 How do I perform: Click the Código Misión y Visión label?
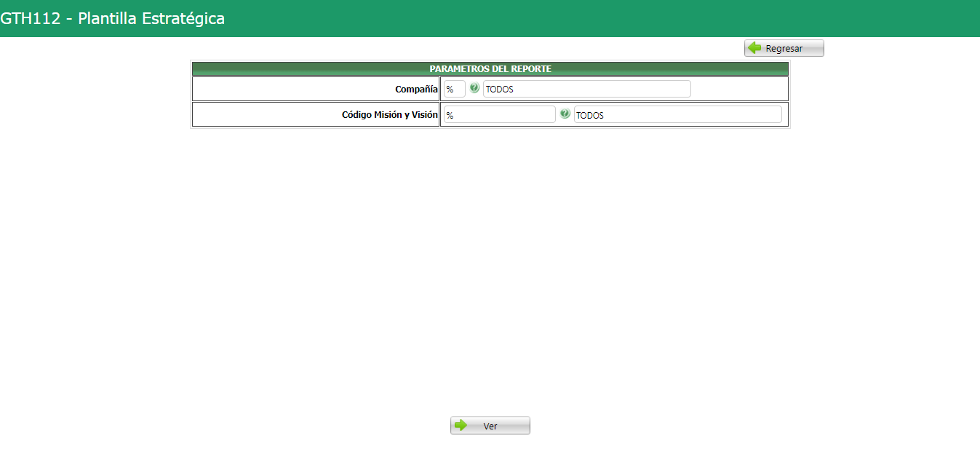pos(390,114)
